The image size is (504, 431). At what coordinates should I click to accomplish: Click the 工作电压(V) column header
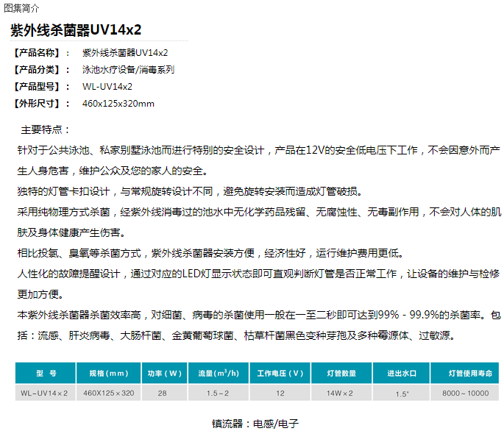point(280,374)
